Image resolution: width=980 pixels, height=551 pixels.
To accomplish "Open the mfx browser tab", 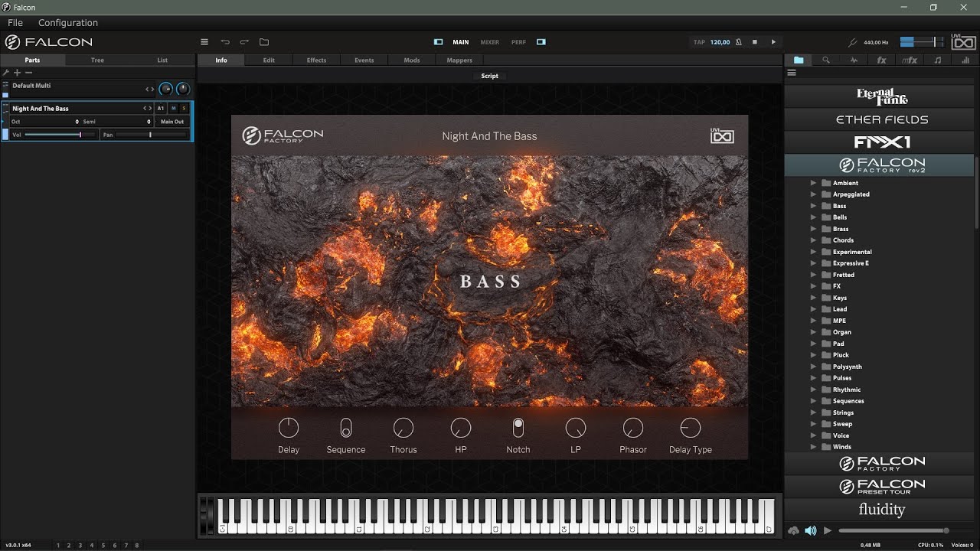I will [910, 60].
